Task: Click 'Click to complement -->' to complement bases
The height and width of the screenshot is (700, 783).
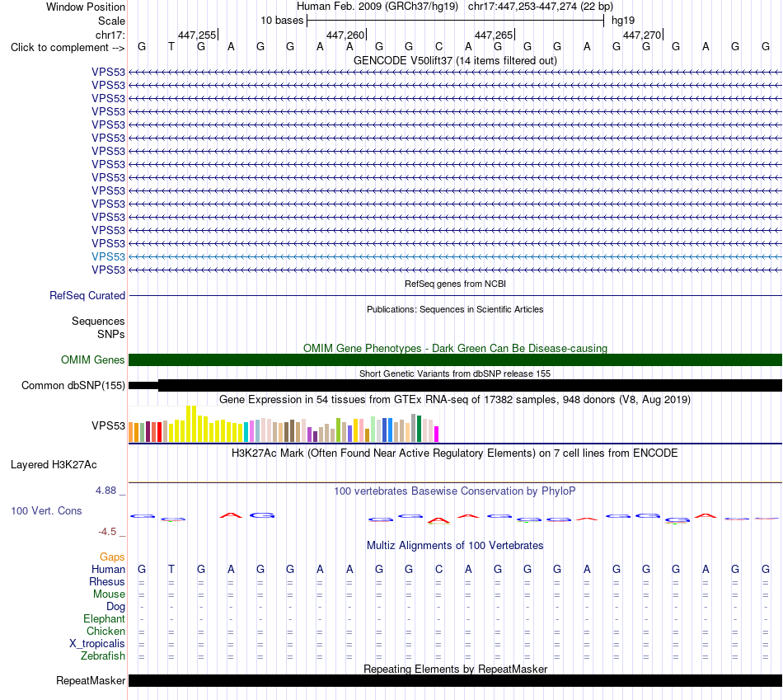Action: click(68, 48)
